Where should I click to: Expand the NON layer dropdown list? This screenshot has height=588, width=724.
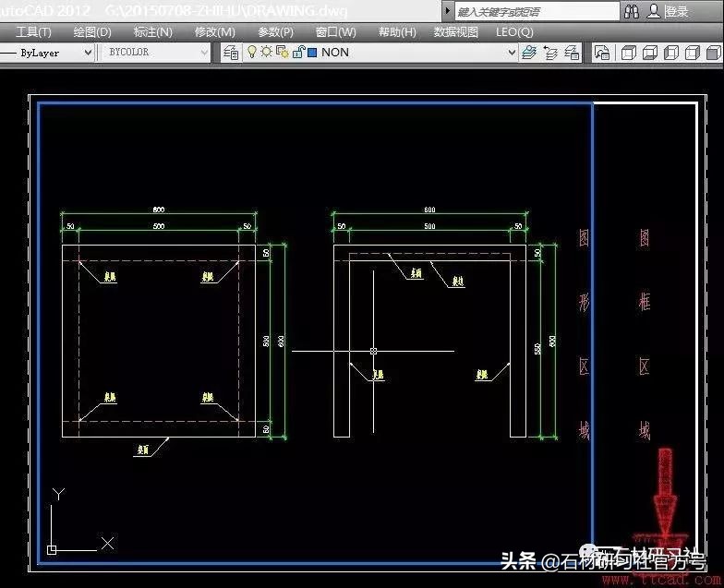tap(512, 53)
